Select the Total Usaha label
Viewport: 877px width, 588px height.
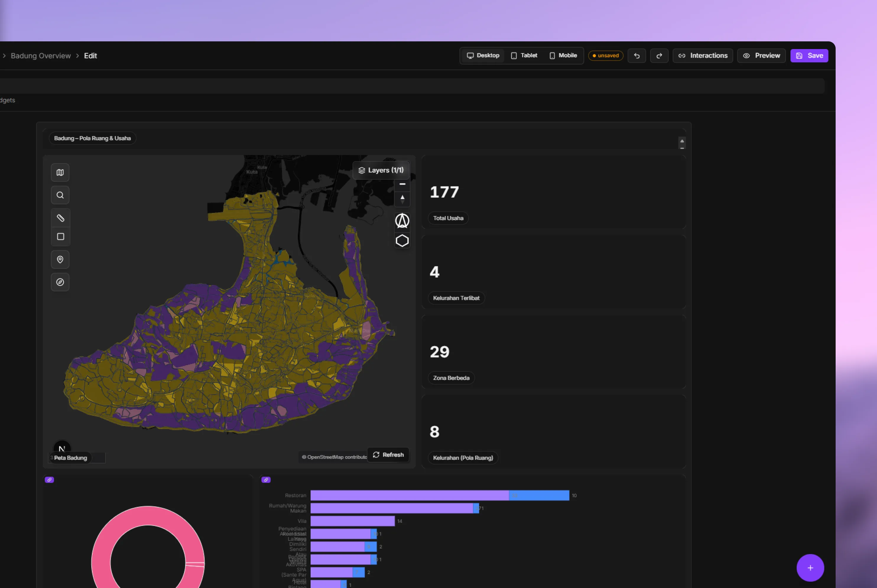(x=448, y=218)
